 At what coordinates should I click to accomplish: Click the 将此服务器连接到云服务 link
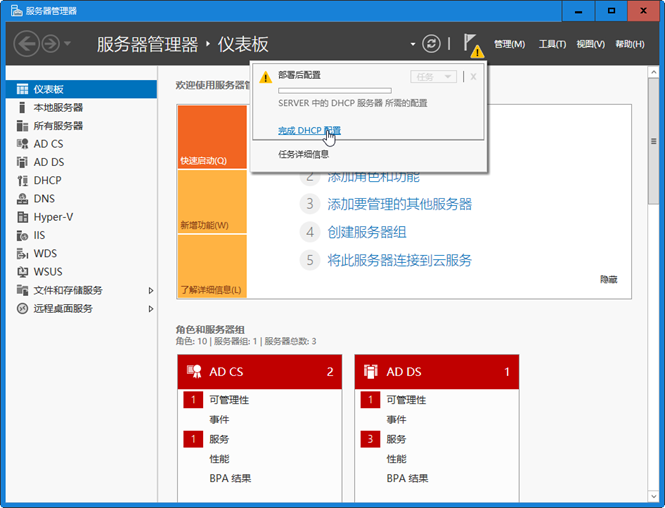tap(399, 260)
